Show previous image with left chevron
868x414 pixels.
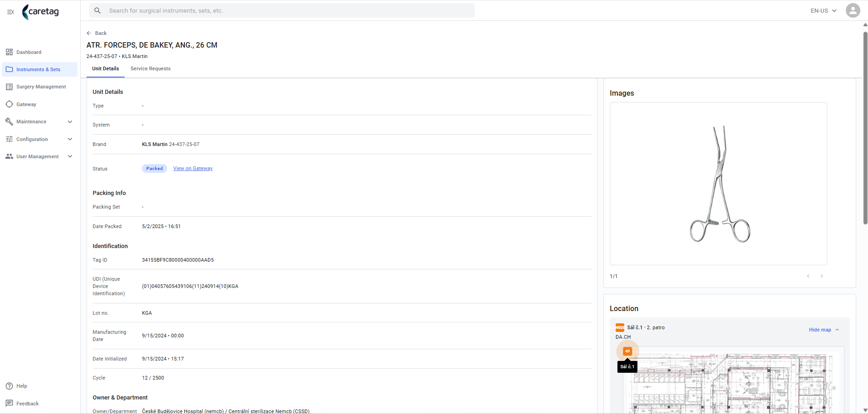[x=808, y=276]
